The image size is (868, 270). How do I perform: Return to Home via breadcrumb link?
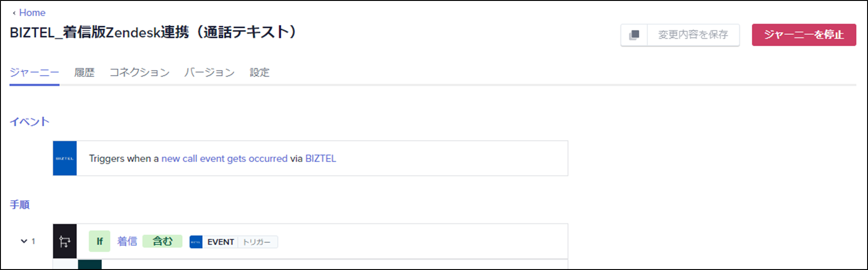point(32,13)
